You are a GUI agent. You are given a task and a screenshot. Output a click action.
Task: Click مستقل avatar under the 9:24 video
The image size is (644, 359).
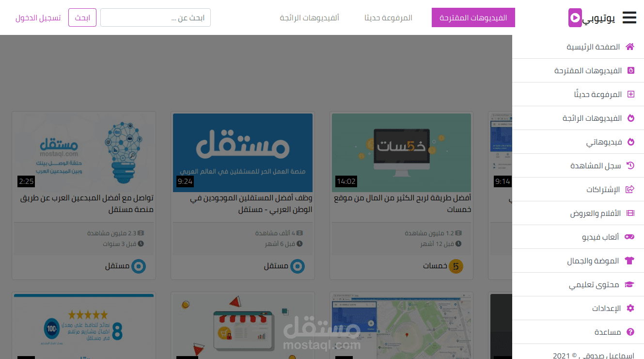point(297,266)
